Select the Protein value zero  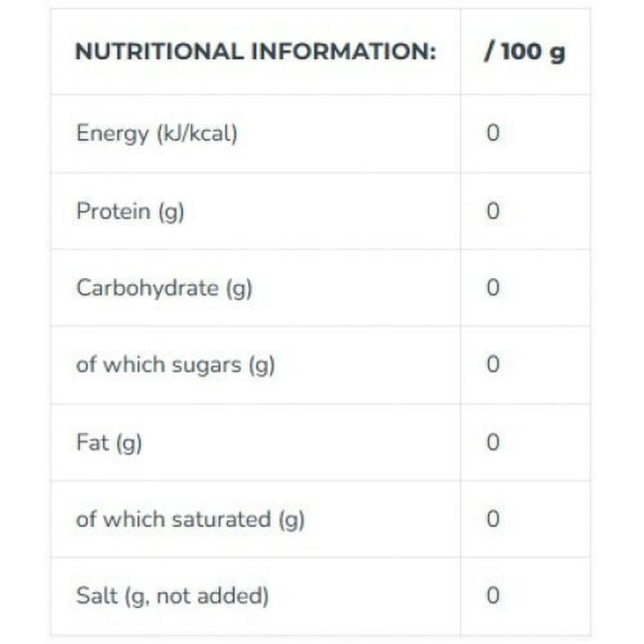(493, 211)
